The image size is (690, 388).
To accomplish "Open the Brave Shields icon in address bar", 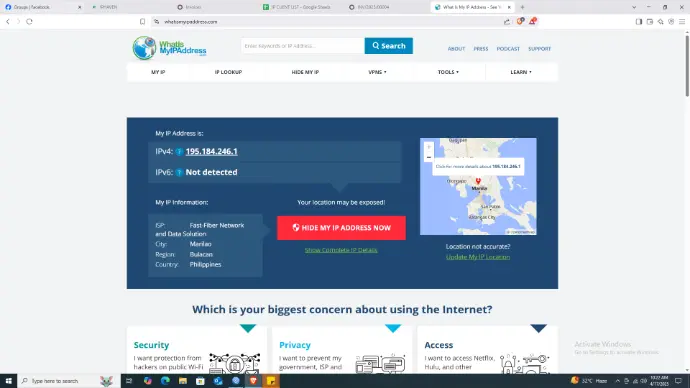I will click(520, 21).
